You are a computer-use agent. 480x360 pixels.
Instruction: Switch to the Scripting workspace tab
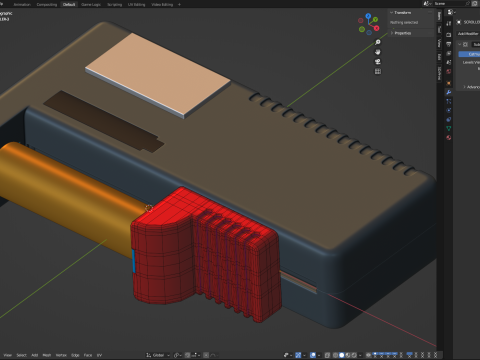pos(114,4)
